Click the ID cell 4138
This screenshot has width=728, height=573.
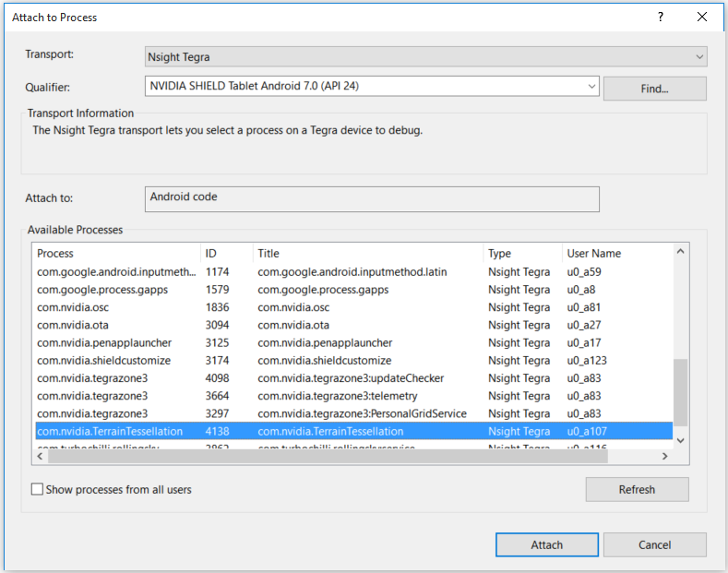(217, 431)
